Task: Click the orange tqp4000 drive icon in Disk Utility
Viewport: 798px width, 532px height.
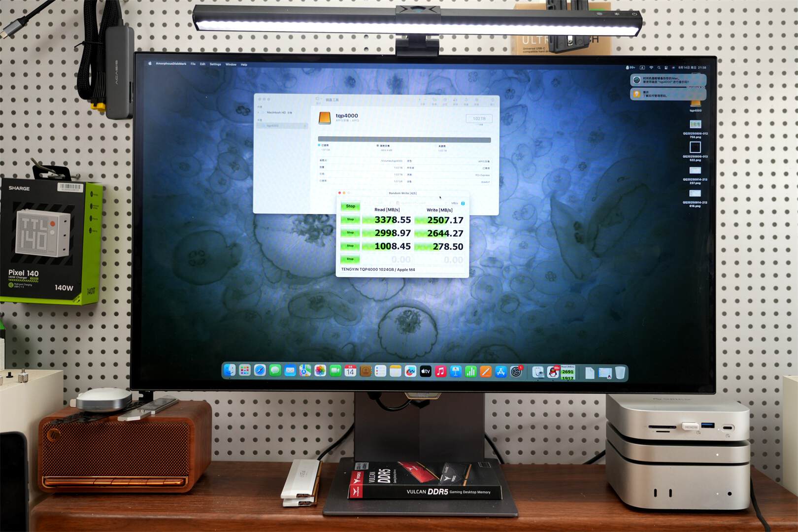Action: [325, 118]
